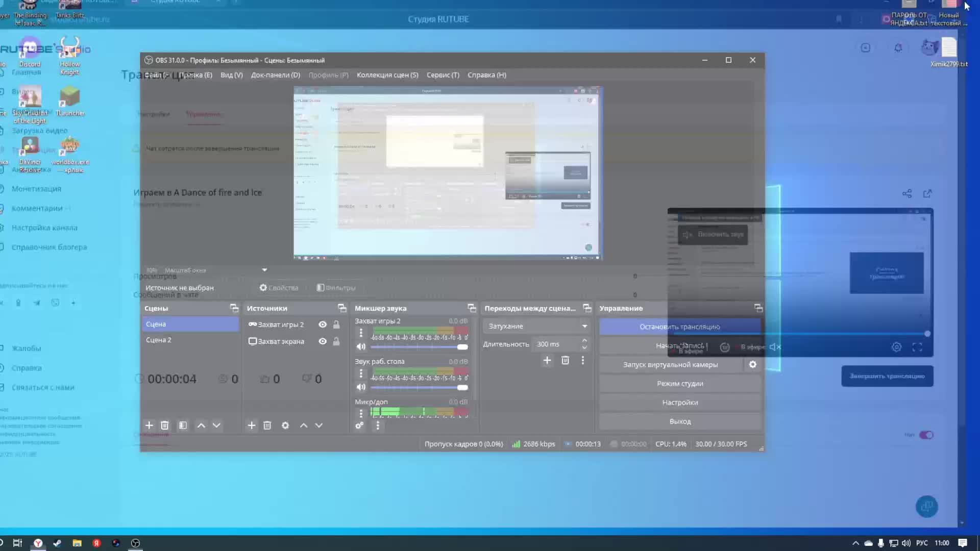Add a new source in Источники panel
The image size is (980, 551).
point(252,425)
